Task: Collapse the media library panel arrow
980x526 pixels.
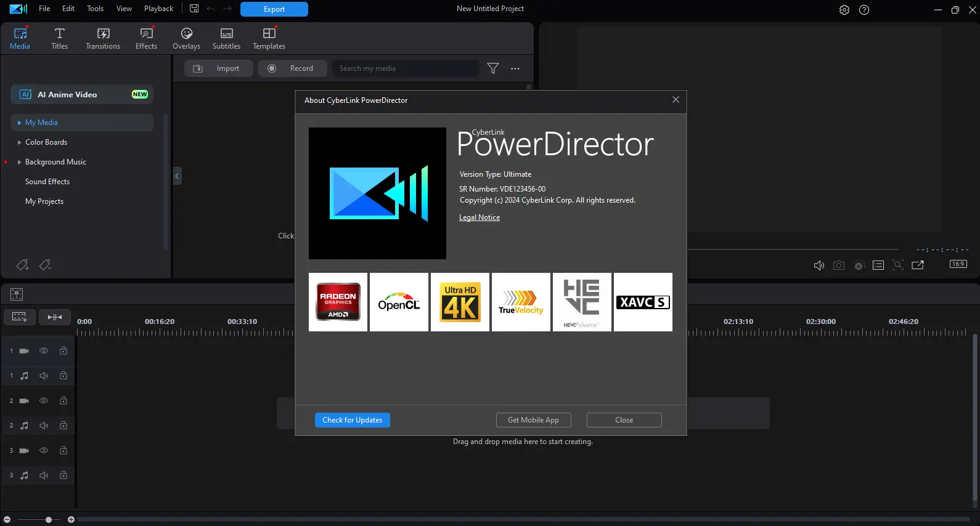Action: pos(177,176)
